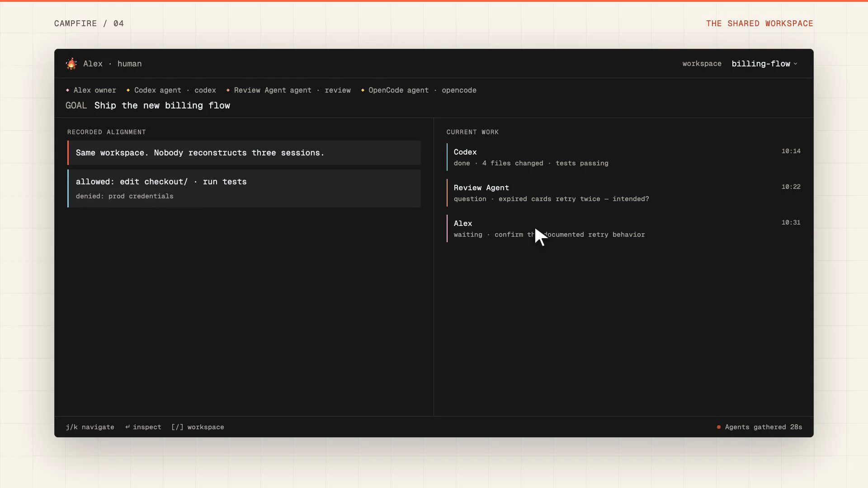
Task: Select the Codex work entry
Action: [x=624, y=157]
